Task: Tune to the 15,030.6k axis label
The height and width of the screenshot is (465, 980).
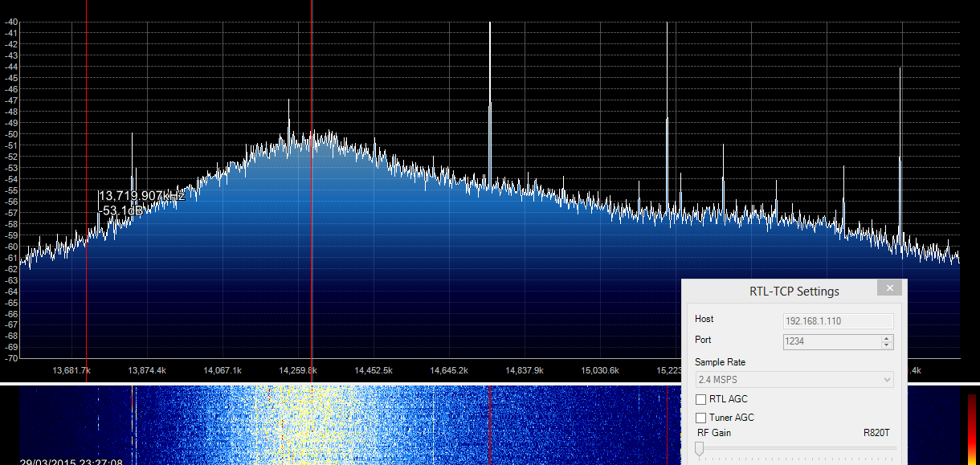Action: pyautogui.click(x=600, y=370)
